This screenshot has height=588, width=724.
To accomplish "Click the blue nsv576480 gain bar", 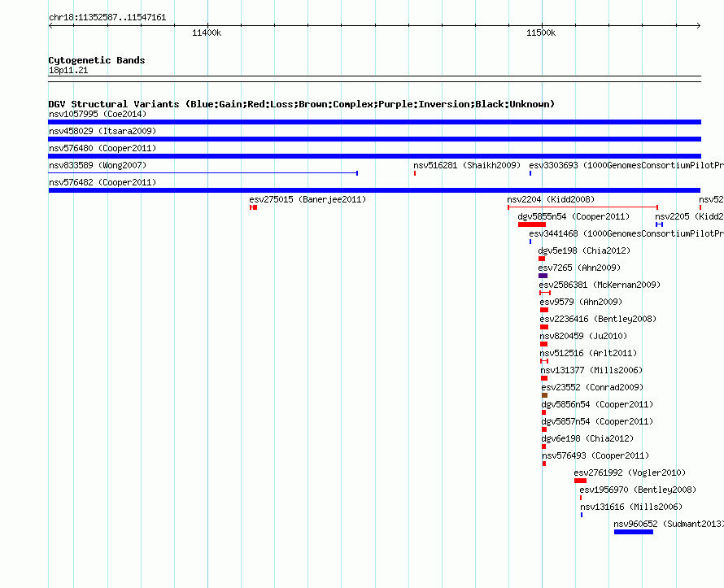I will coord(374,156).
